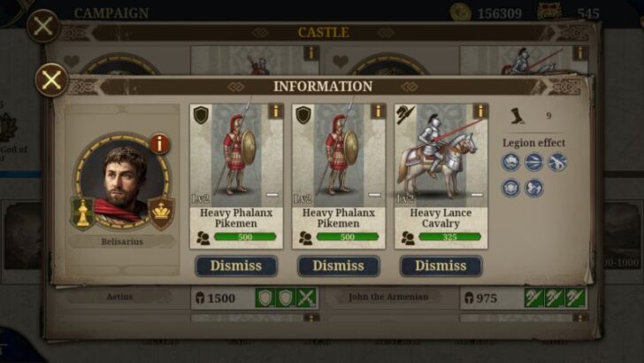The height and width of the screenshot is (363, 644).
Task: Click the chess king badge on Belisarius portrait
Action: coord(83,213)
